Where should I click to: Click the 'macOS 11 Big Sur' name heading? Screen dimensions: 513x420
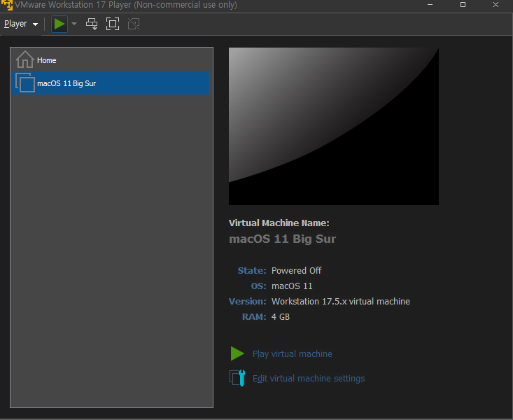click(x=282, y=239)
